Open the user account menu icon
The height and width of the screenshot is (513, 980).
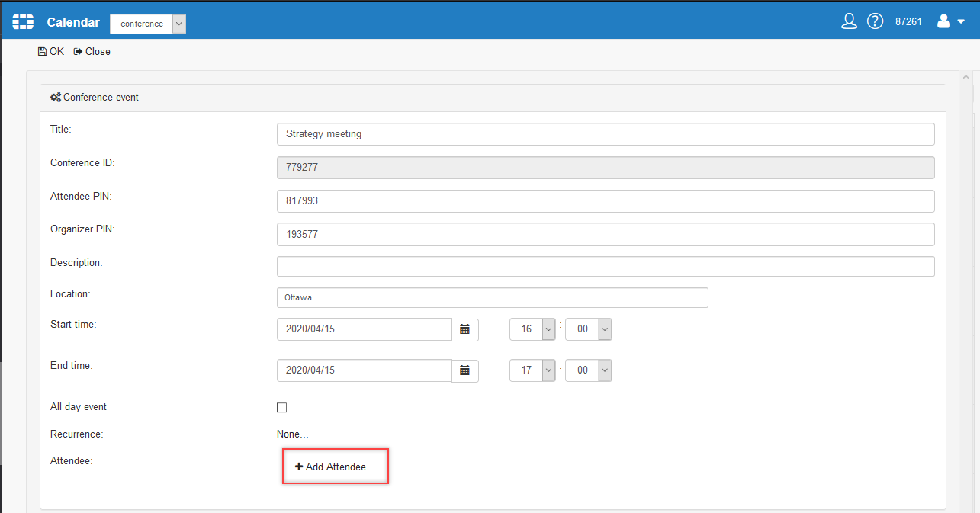point(949,21)
